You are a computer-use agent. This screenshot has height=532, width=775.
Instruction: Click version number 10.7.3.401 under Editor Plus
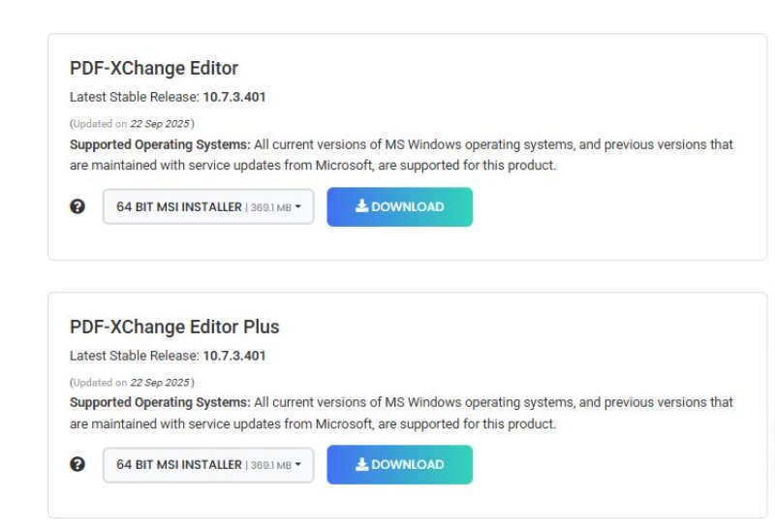coord(234,356)
